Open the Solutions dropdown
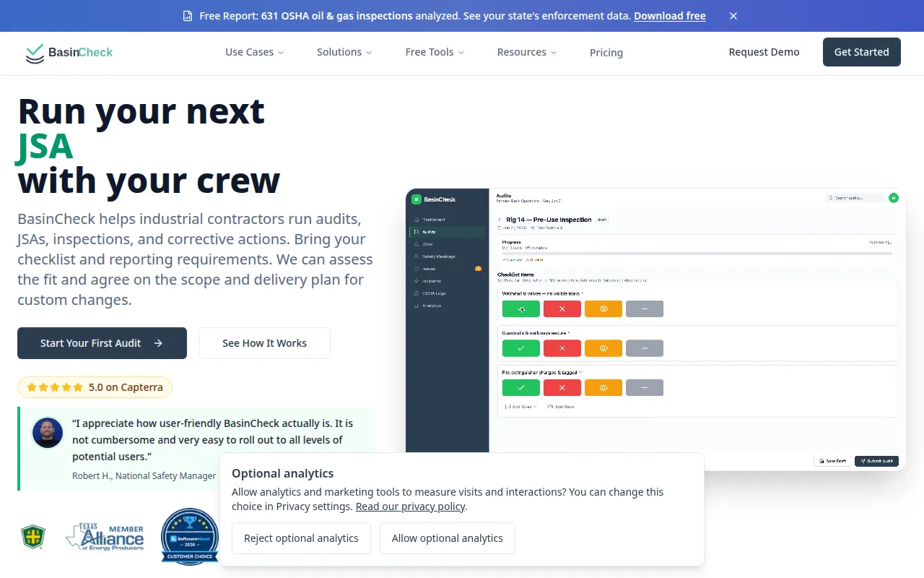This screenshot has width=924, height=578. [344, 52]
